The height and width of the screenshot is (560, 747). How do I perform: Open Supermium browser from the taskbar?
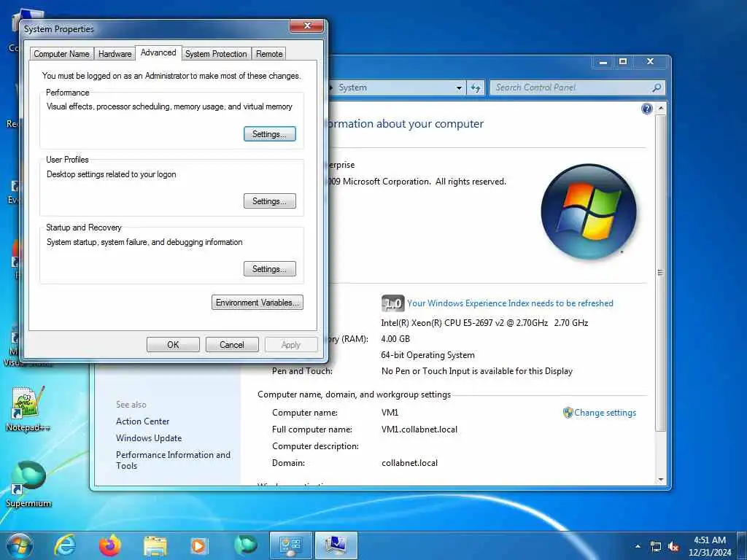245,545
